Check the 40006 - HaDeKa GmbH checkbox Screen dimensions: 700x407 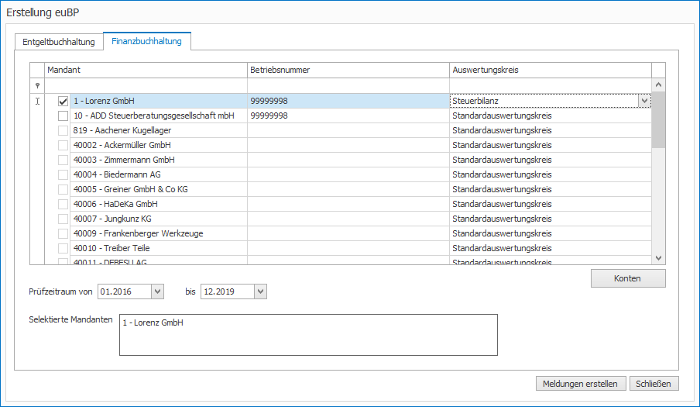[x=63, y=204]
